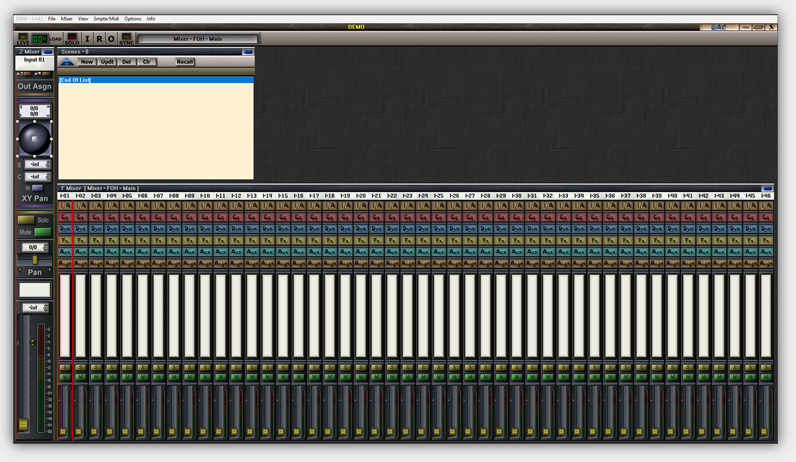Select the End Of List scene entry
The width and height of the screenshot is (796, 462).
(x=75, y=80)
